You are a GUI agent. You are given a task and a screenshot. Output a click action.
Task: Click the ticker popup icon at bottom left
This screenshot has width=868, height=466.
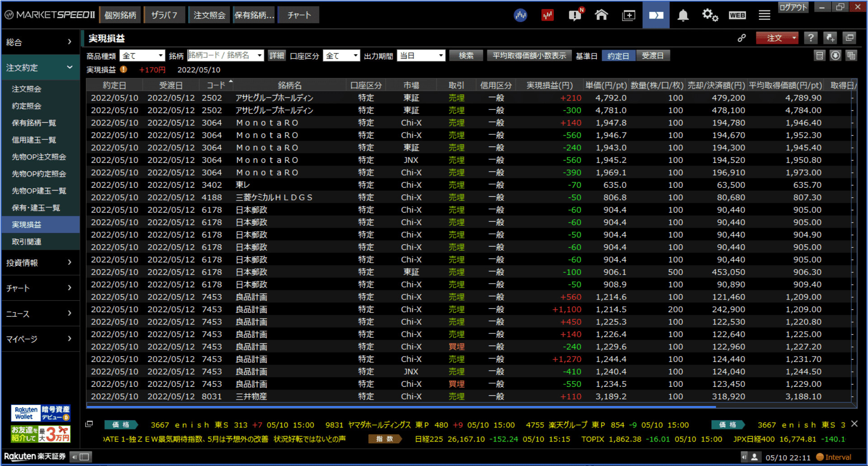89,424
